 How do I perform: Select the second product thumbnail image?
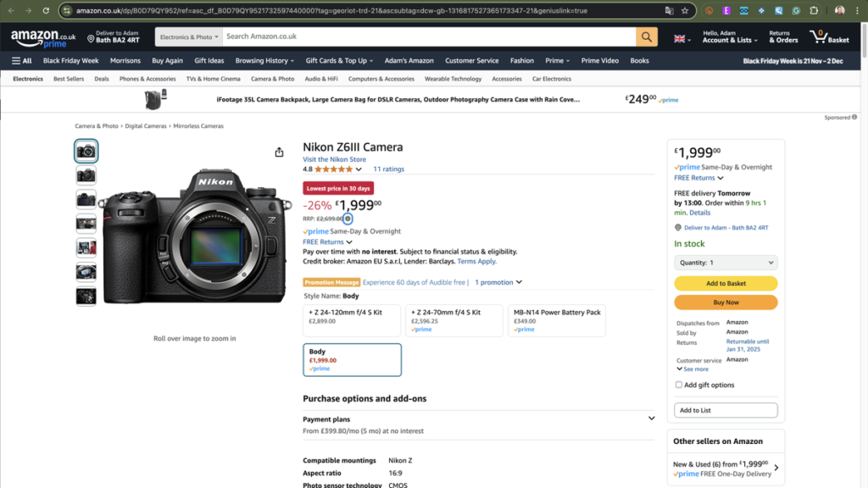point(86,175)
